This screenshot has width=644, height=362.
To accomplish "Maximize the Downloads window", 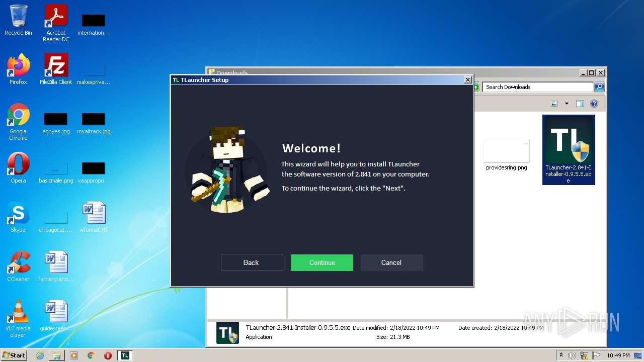I will [x=592, y=73].
